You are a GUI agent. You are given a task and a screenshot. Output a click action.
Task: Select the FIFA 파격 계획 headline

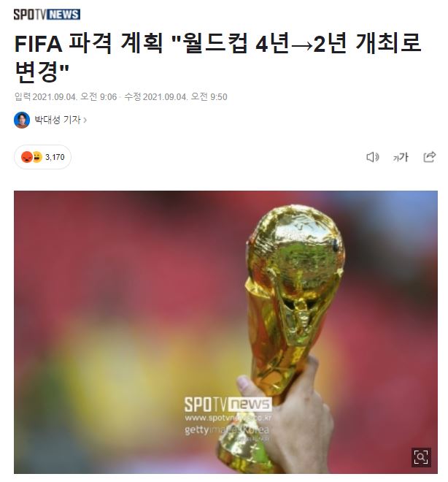pos(217,58)
